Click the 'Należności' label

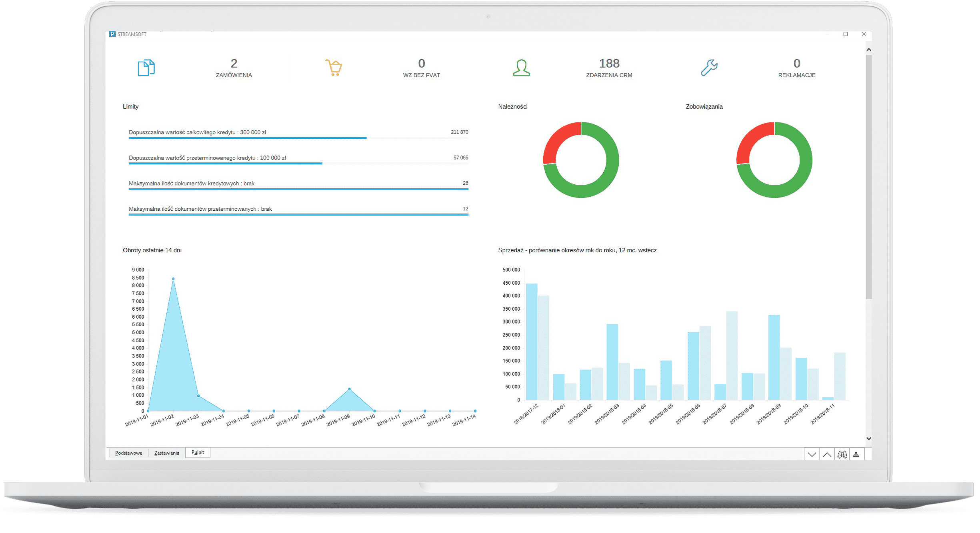tap(513, 106)
